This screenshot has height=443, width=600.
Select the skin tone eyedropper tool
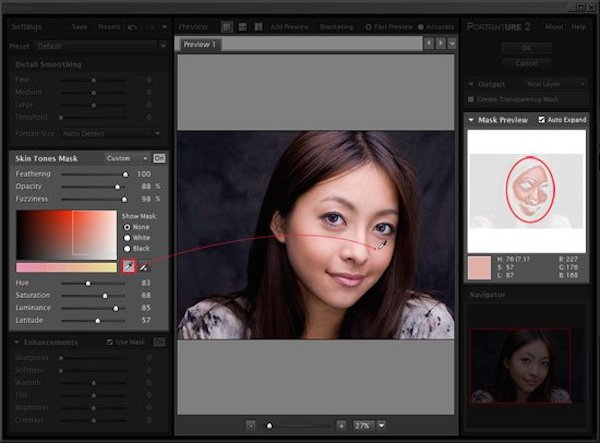click(x=127, y=266)
